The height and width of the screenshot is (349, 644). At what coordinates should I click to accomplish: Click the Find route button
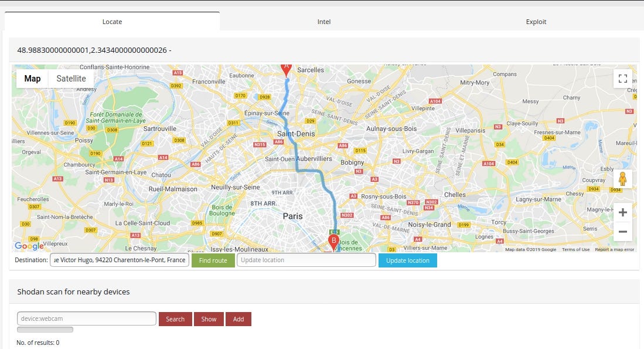[x=213, y=260]
